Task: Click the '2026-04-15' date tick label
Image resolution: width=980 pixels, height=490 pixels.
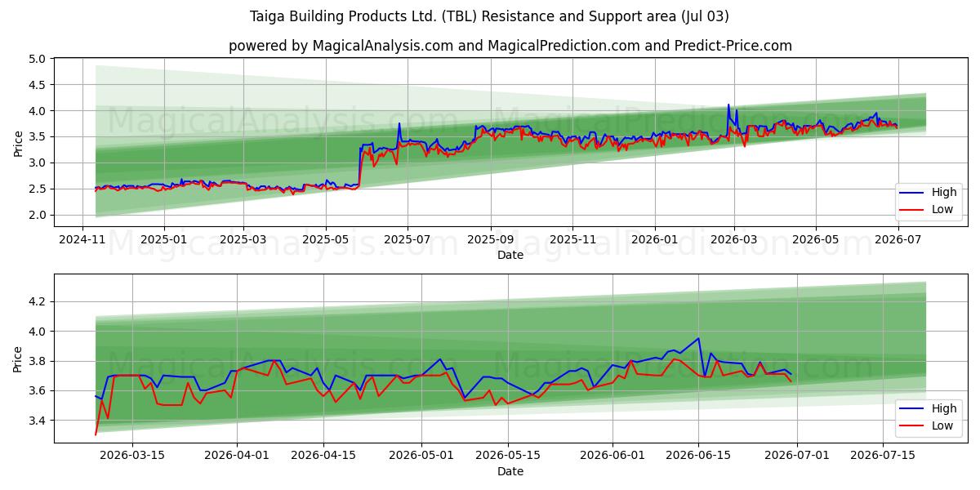Action: [323, 455]
